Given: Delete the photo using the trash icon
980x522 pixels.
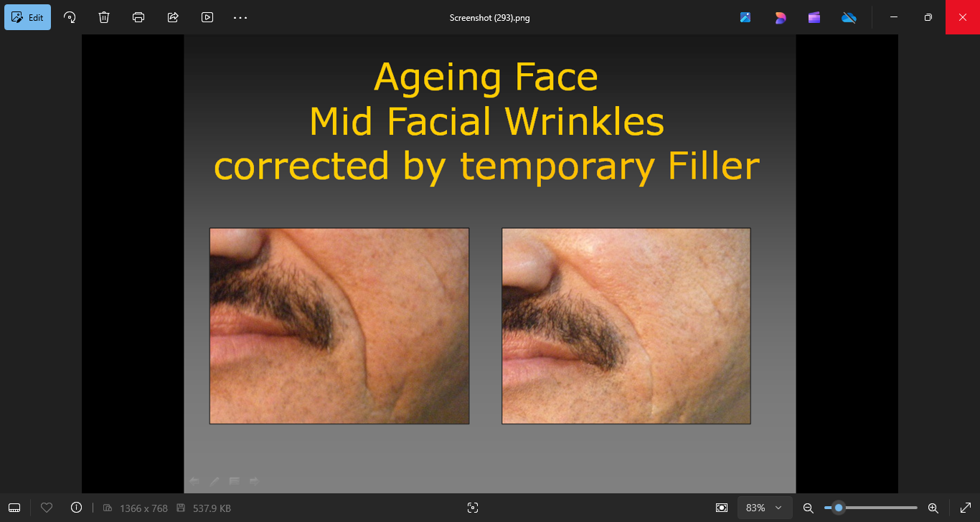Looking at the screenshot, I should point(104,17).
